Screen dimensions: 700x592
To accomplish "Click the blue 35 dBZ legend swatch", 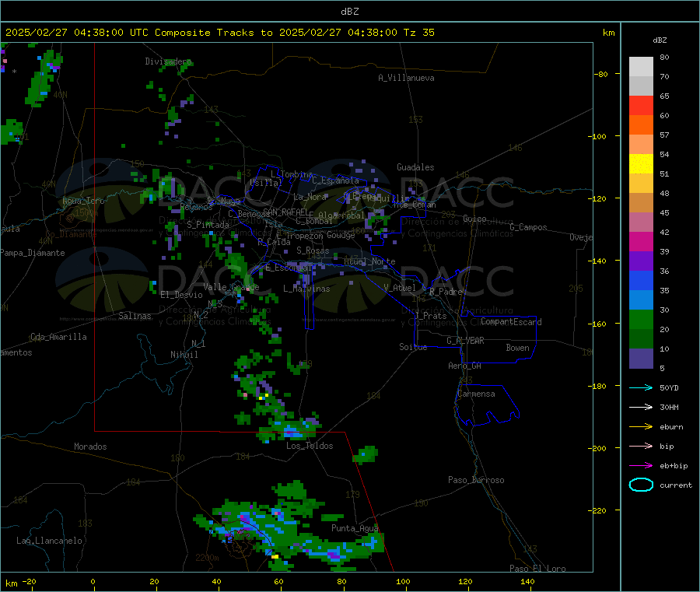I will (x=641, y=280).
